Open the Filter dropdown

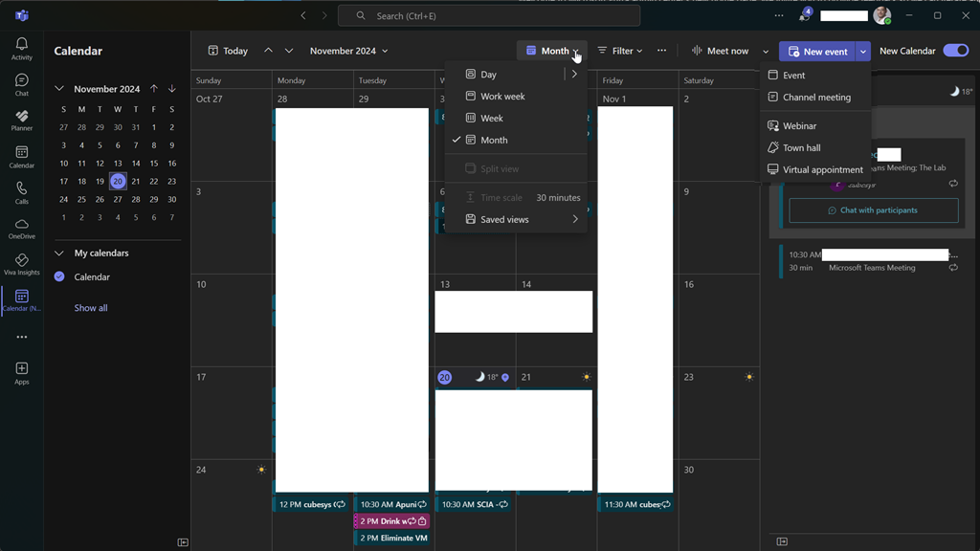coord(620,51)
